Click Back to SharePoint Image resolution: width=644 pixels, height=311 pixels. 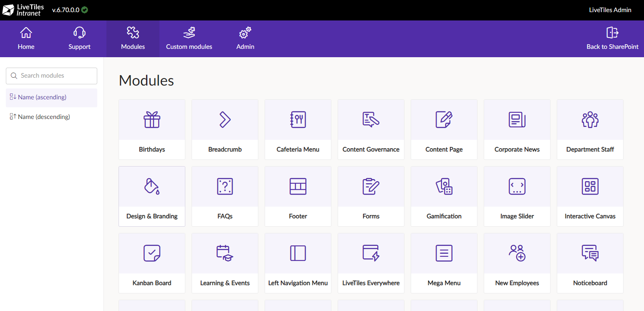(612, 39)
